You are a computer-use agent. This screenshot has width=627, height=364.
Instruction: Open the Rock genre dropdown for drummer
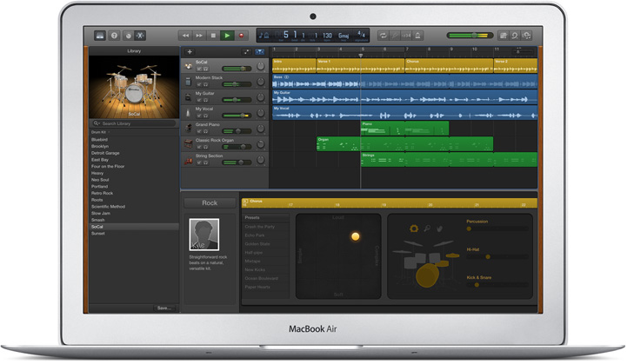coord(210,203)
